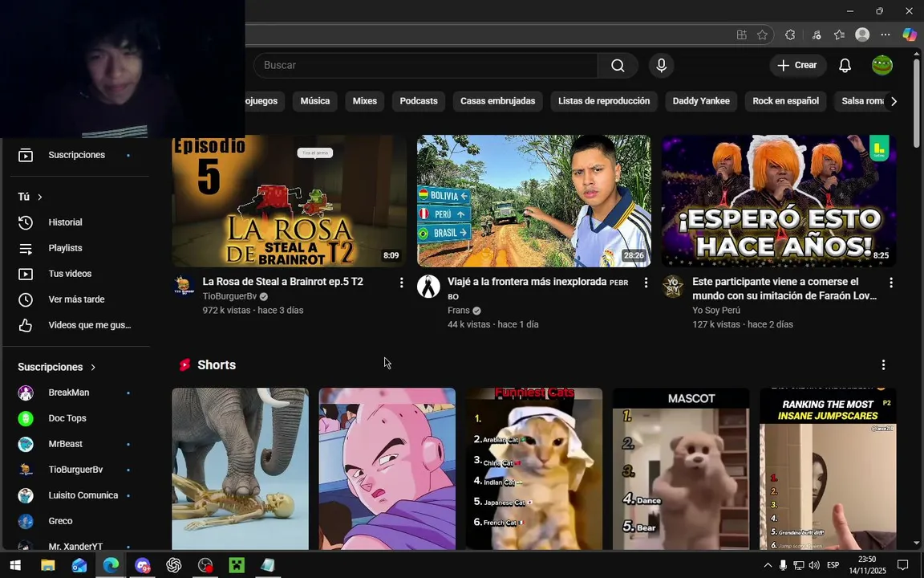The width and height of the screenshot is (924, 578).
Task: Select the Mixes filter chip
Action: click(x=365, y=101)
